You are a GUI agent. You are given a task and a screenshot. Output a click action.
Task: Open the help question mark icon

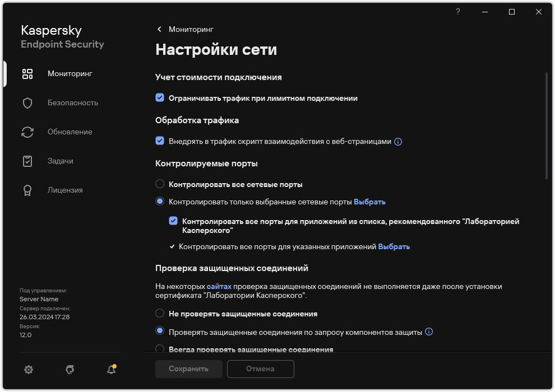click(x=457, y=11)
